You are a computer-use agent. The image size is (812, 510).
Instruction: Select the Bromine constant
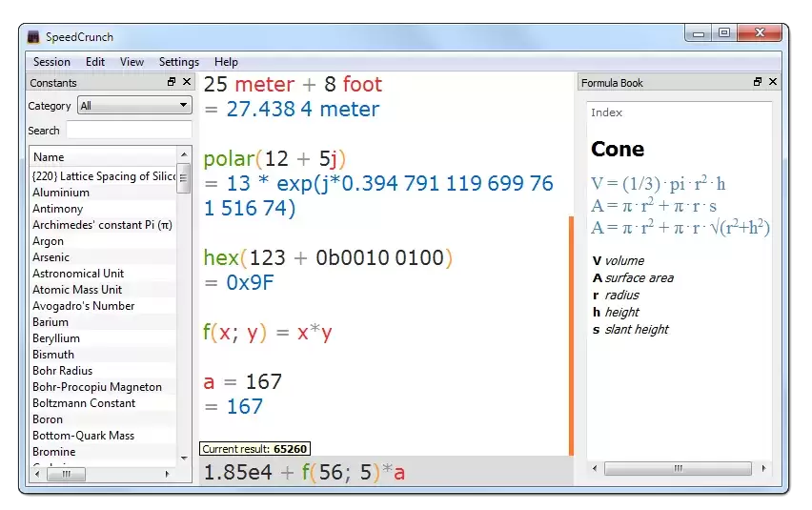click(x=103, y=452)
